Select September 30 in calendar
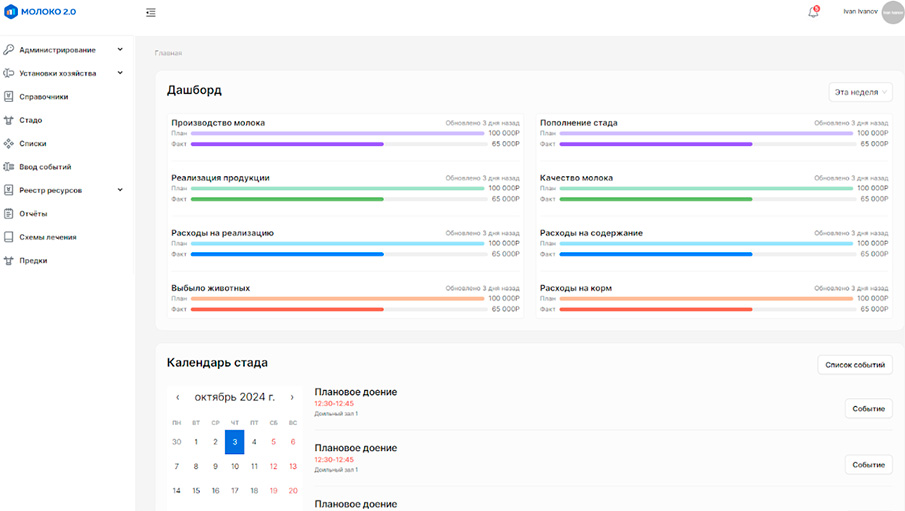The image size is (905, 511). tap(177, 442)
